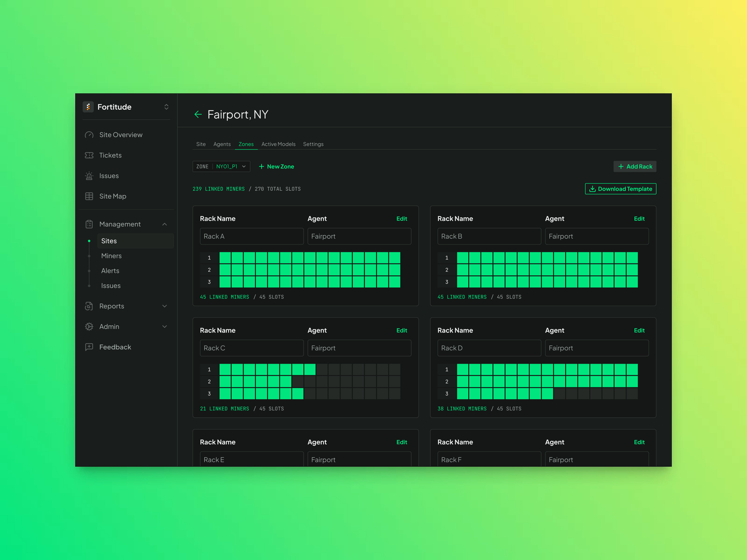This screenshot has height=560, width=747.
Task: Click the Management clipboard icon
Action: 89,224
